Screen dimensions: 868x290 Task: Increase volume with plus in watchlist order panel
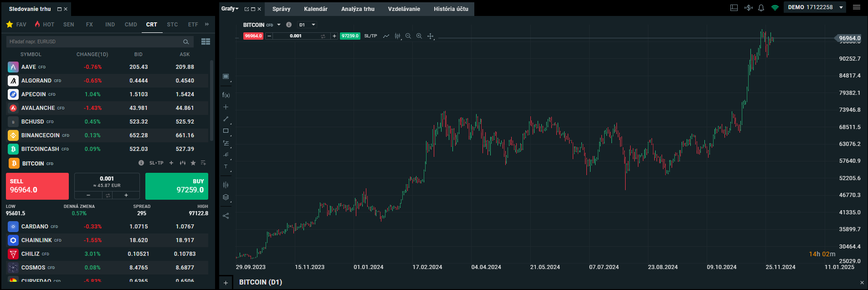126,195
